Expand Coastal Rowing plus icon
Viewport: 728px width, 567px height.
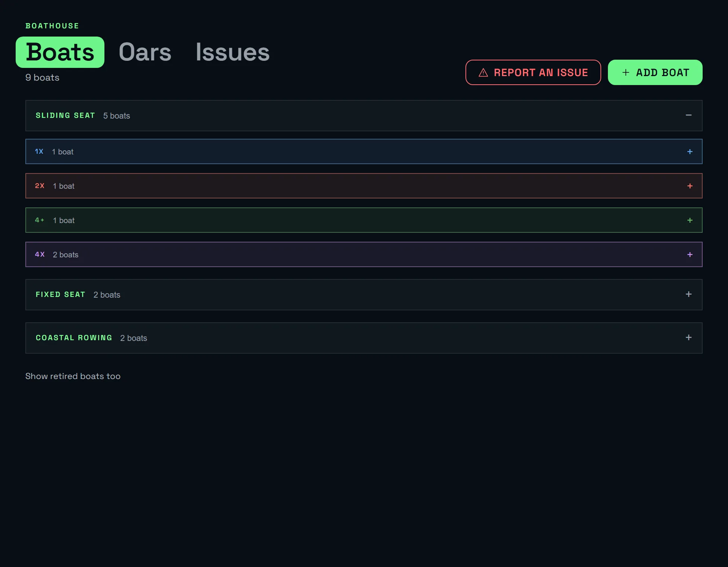688,338
